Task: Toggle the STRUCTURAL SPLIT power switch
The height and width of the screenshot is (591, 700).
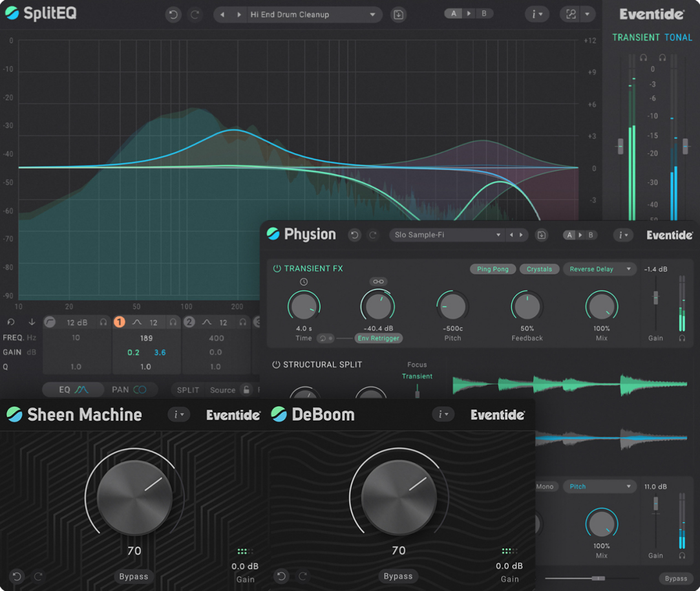Action: click(277, 364)
